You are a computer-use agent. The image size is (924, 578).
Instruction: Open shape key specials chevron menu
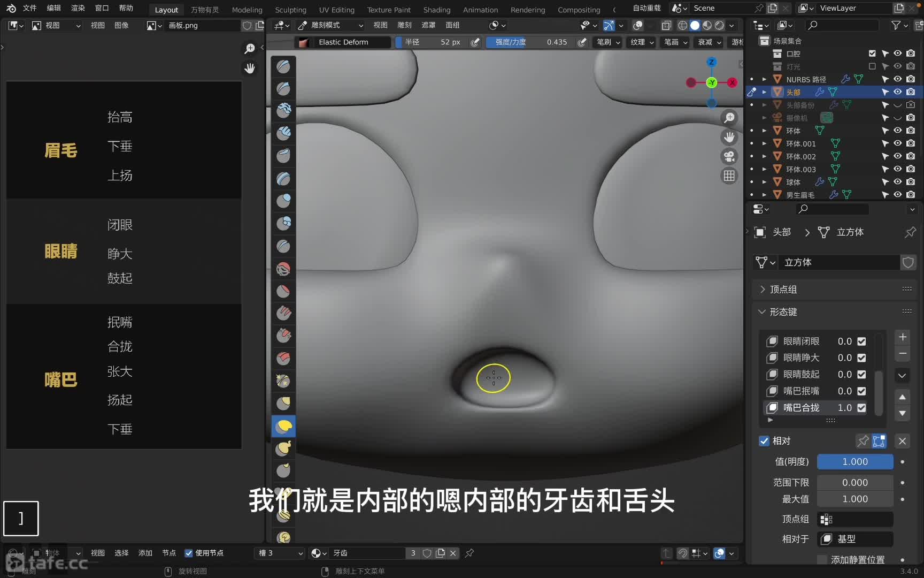[902, 376]
